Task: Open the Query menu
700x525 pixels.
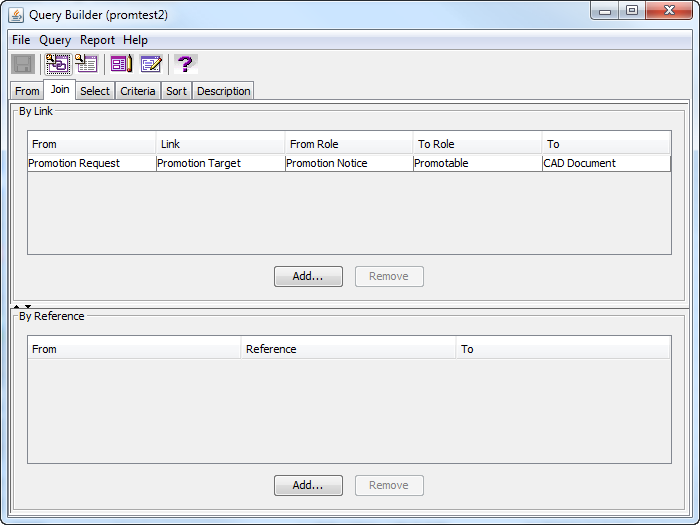Action: 55,40
